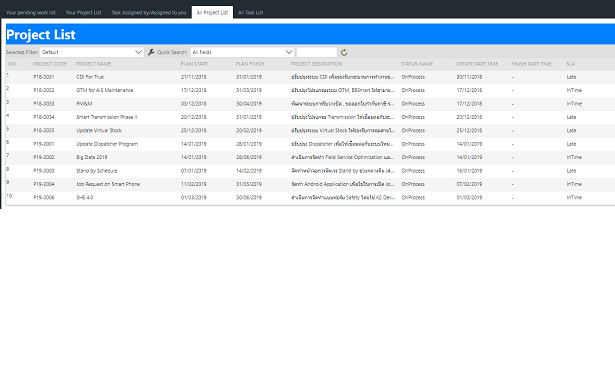
Task: Click project name Job Request on Smart Phone
Action: coord(108,184)
